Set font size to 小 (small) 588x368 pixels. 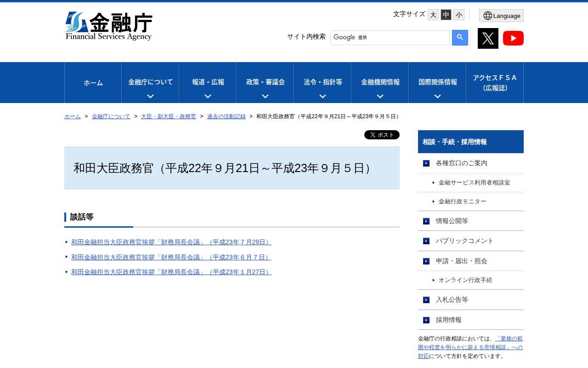(459, 15)
